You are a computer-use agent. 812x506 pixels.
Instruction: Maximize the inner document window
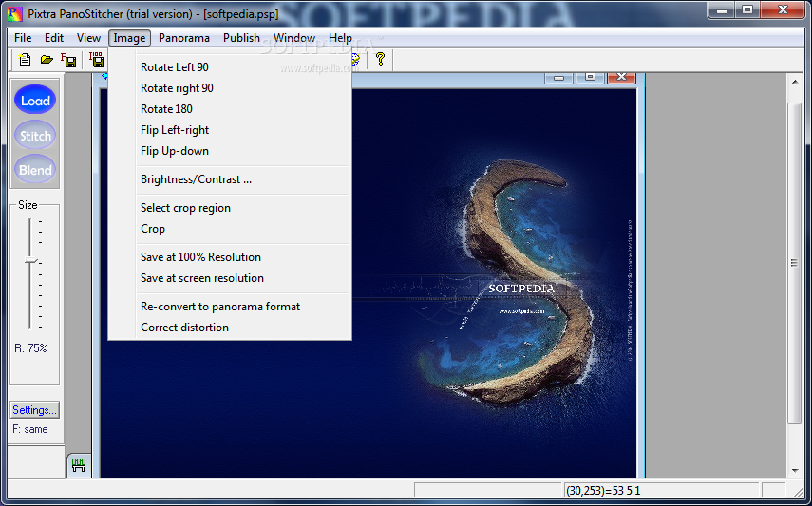[590, 78]
